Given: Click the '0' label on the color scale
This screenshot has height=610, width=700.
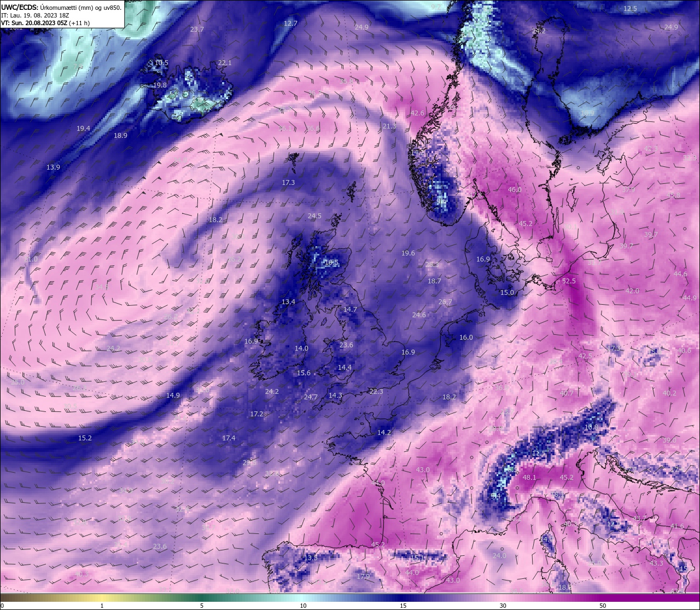Looking at the screenshot, I should tap(2, 606).
